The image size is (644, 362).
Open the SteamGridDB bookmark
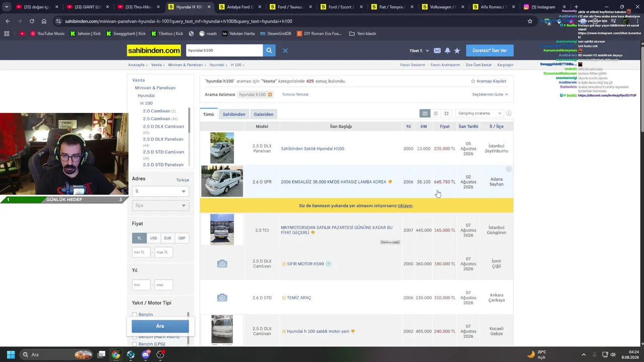pyautogui.click(x=276, y=34)
